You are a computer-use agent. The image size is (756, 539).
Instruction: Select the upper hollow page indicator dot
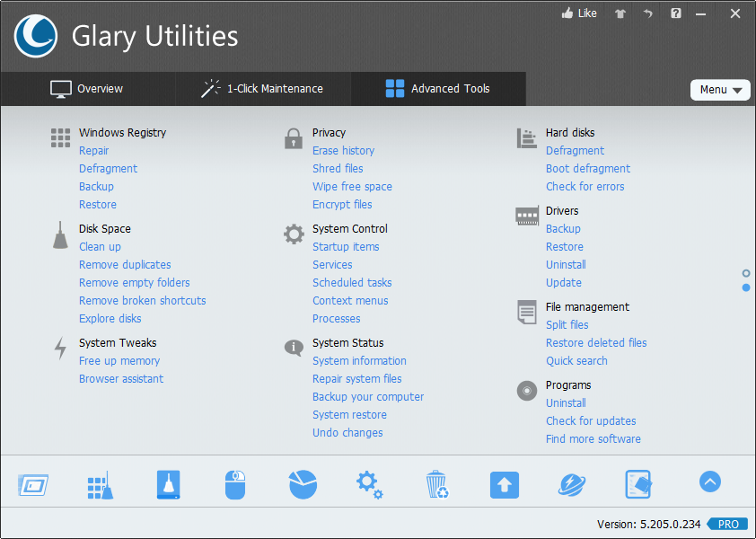[746, 274]
